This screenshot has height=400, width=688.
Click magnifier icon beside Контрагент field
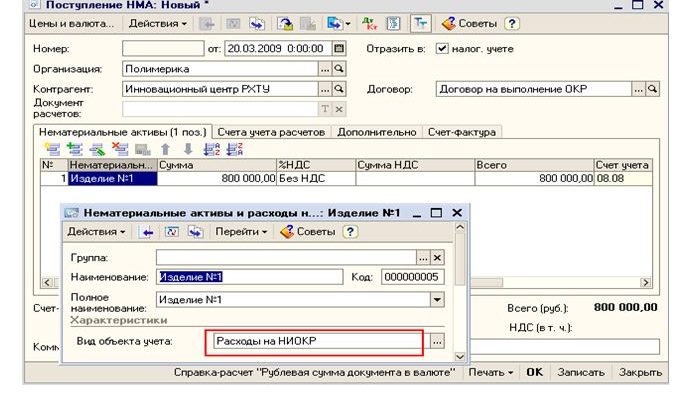(338, 89)
